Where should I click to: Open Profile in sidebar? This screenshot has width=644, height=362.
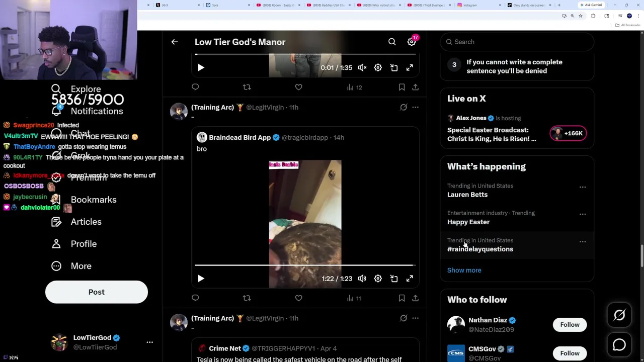point(74,244)
